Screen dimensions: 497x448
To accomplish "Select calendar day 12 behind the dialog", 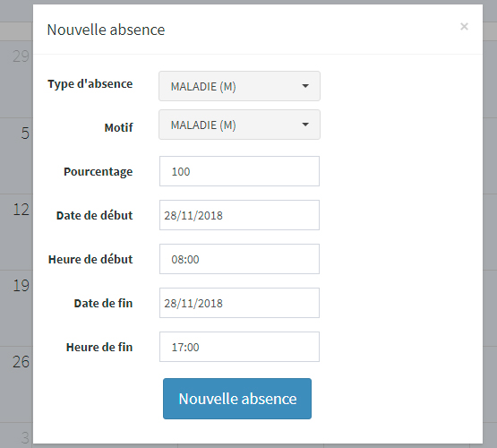I will click(21, 210).
